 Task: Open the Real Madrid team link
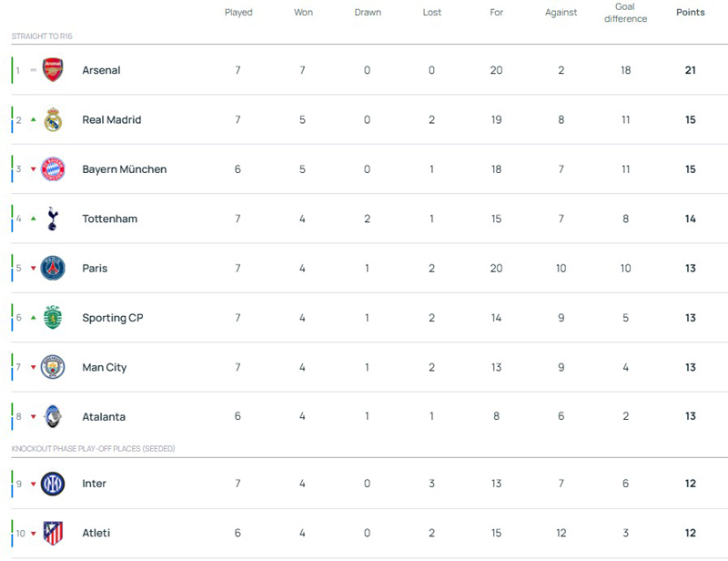pyautogui.click(x=111, y=120)
